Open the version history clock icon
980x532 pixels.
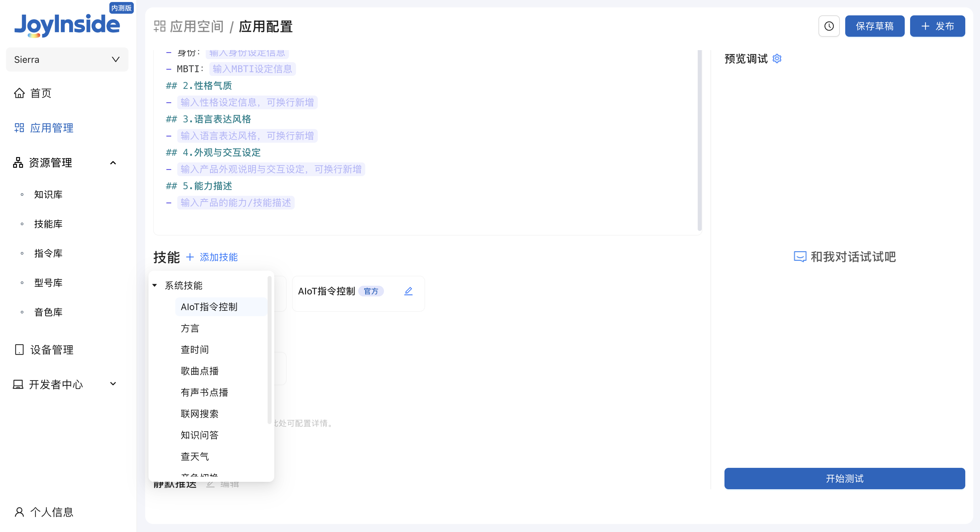[x=828, y=26]
